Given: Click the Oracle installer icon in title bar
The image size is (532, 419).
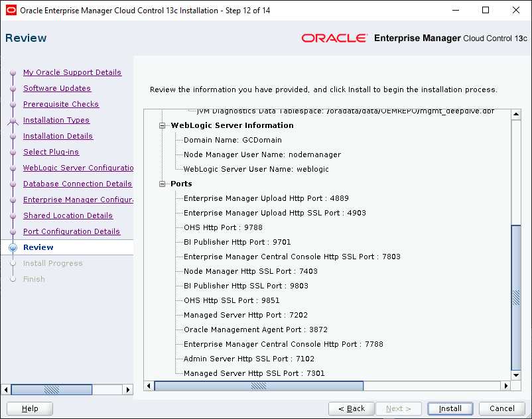Looking at the screenshot, I should [x=11, y=10].
